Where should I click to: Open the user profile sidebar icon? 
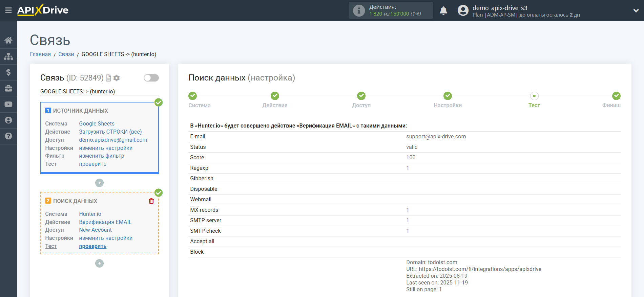tap(8, 120)
